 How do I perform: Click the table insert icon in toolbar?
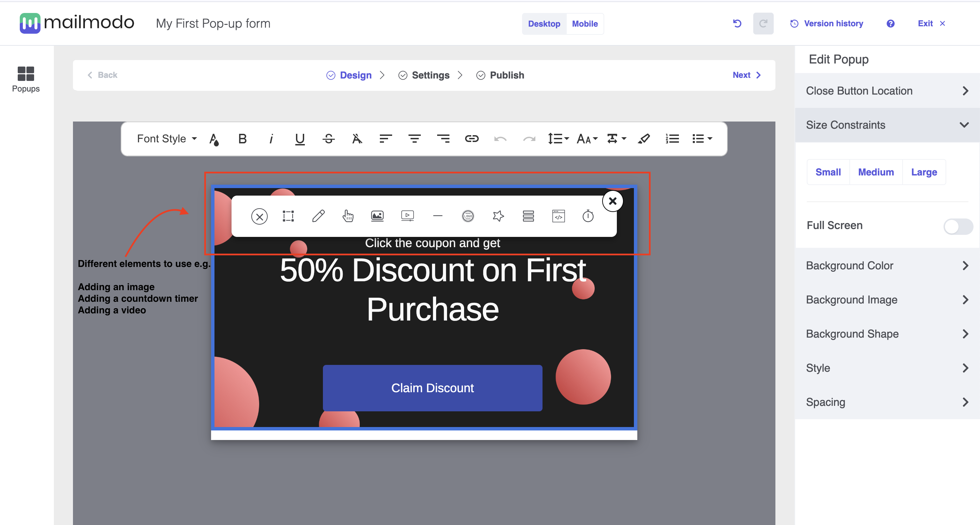coord(527,216)
